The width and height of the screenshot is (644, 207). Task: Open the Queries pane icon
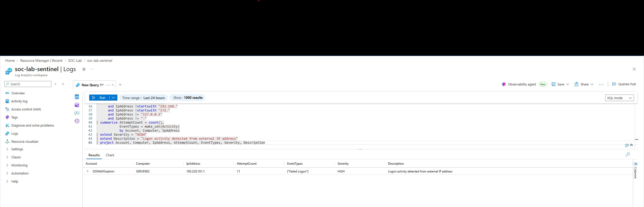(77, 105)
